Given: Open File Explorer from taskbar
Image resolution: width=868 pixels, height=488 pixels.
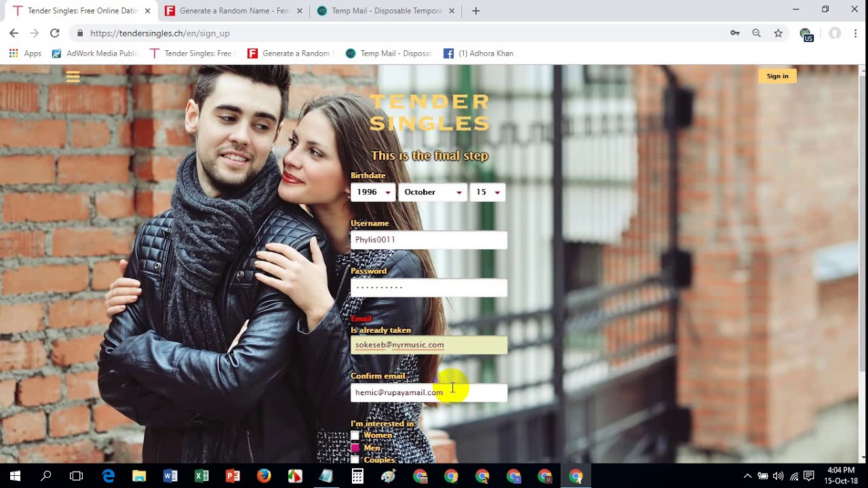Looking at the screenshot, I should 139,476.
